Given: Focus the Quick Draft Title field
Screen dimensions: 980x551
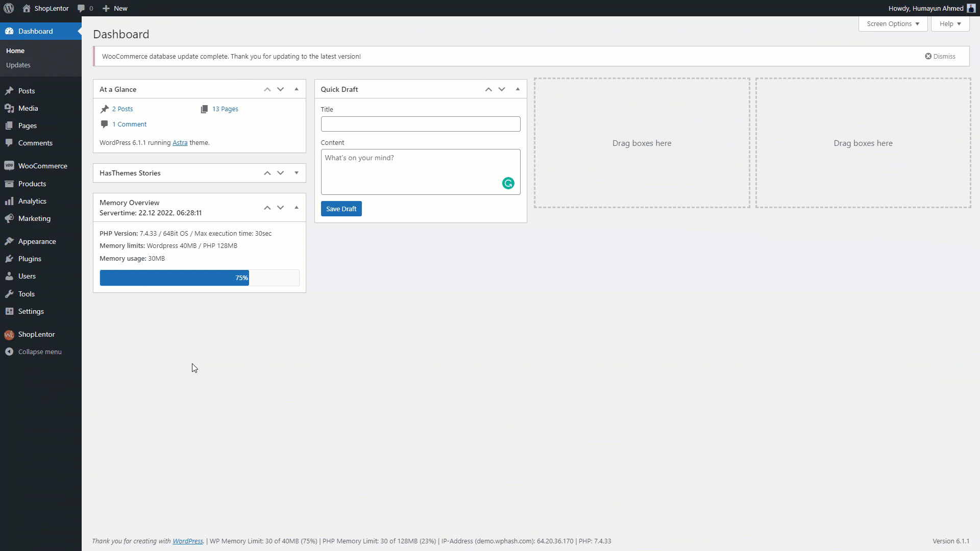Looking at the screenshot, I should pyautogui.click(x=420, y=124).
